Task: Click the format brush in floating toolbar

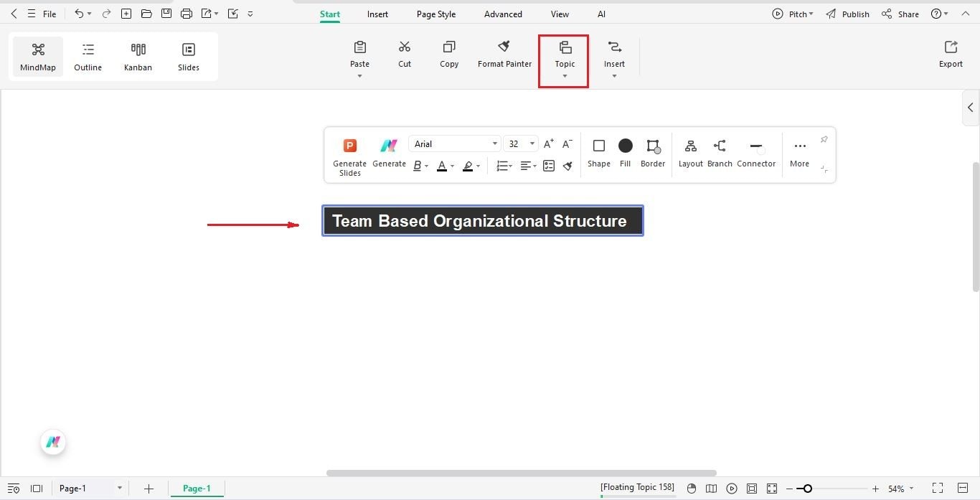Action: 567,166
